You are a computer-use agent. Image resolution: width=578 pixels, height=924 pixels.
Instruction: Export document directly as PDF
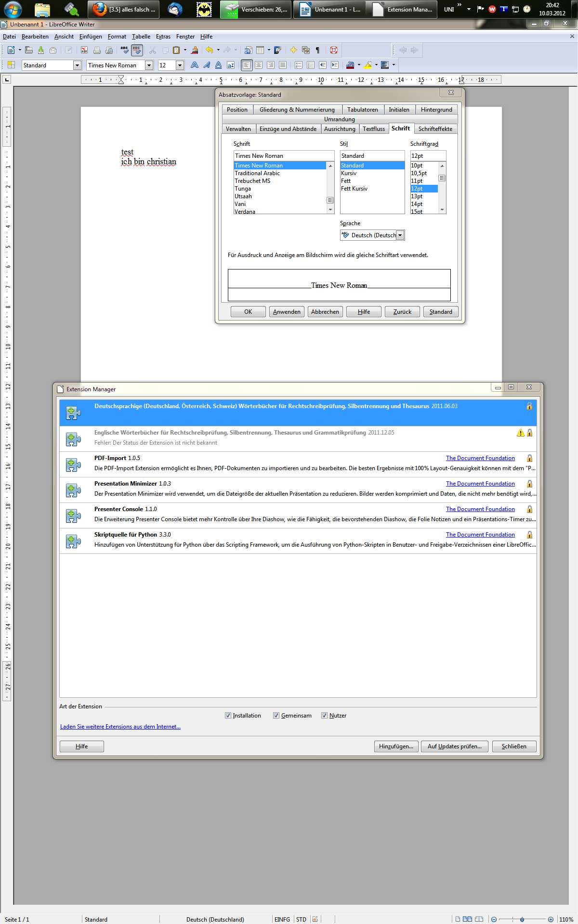point(84,50)
